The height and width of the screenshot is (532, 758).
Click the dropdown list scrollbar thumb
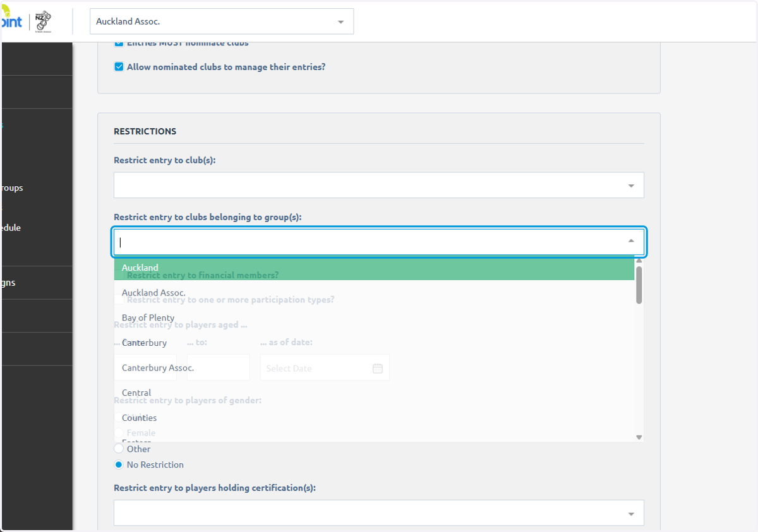[x=639, y=285]
